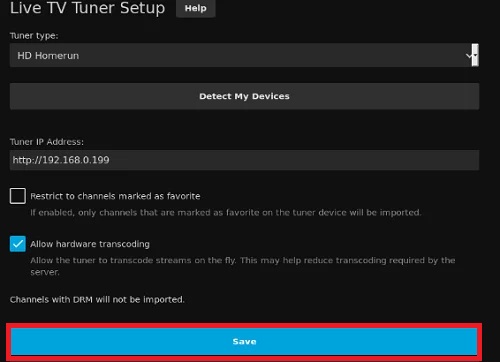
Task: Click the blue Save button
Action: pos(244,341)
